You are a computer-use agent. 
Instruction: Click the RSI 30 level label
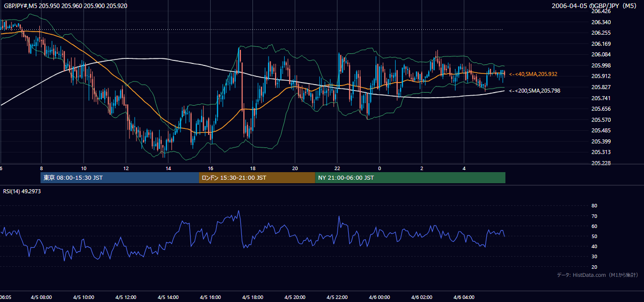(x=594, y=257)
